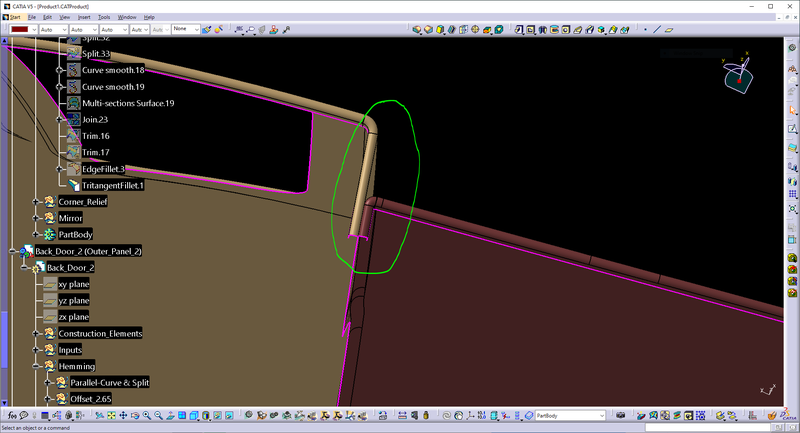Open the None layer dropdown
This screenshot has width=800, height=433.
[185, 29]
